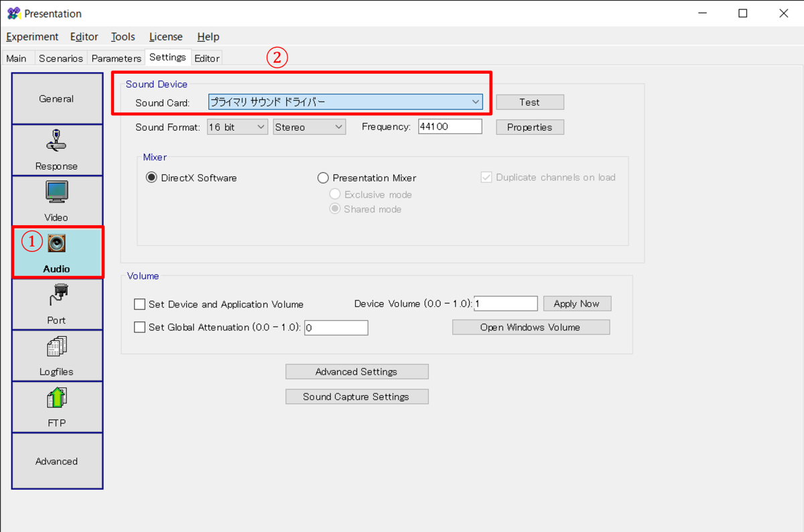Click the Test sound button
The image size is (804, 532).
coord(529,103)
